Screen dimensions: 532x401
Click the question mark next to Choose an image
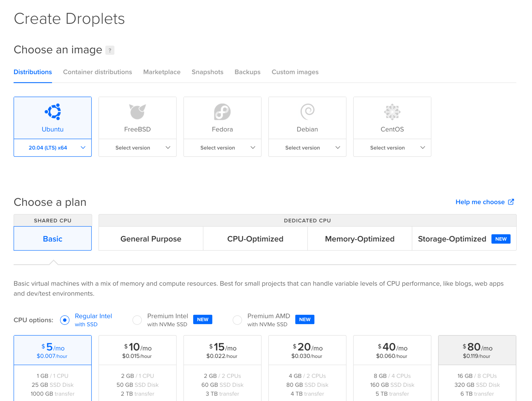tap(110, 50)
